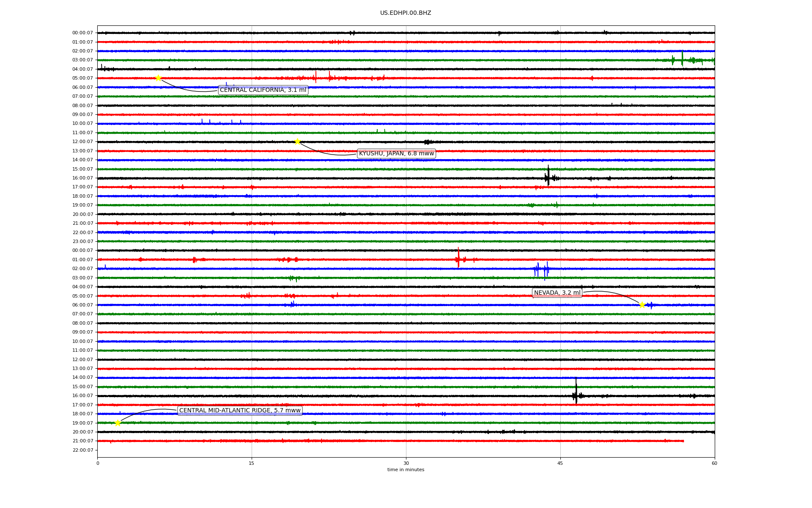Click the 30 minute tick label
The height and width of the screenshot is (508, 812).
[406, 463]
